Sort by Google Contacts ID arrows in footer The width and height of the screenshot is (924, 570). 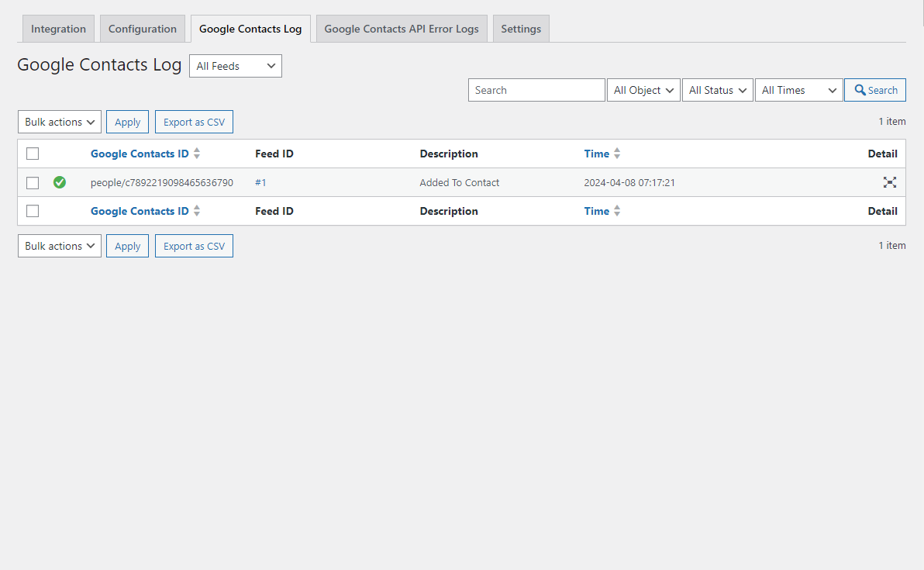(197, 210)
